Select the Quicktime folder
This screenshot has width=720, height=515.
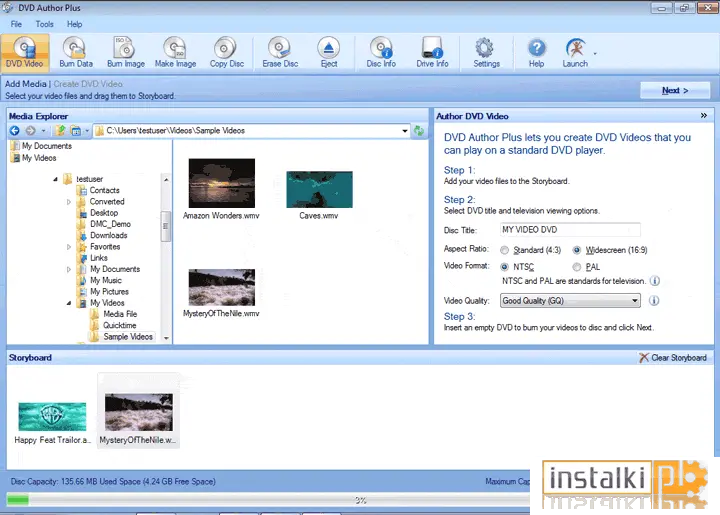click(x=119, y=325)
